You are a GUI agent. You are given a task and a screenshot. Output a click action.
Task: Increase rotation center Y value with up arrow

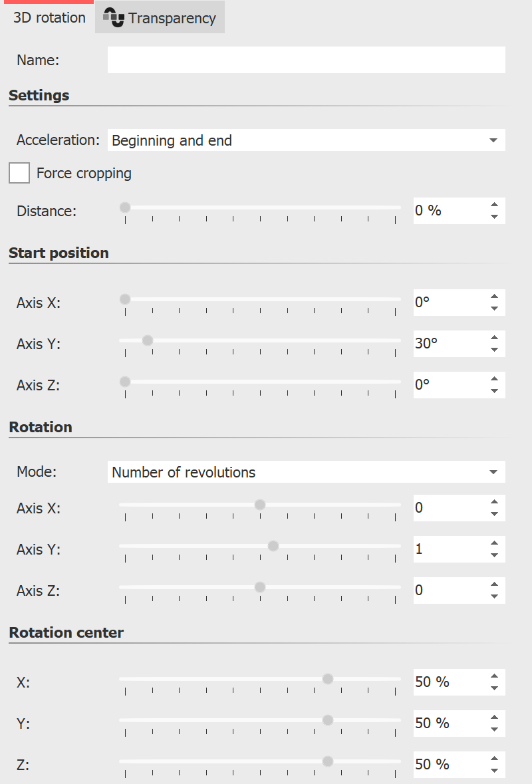click(494, 718)
